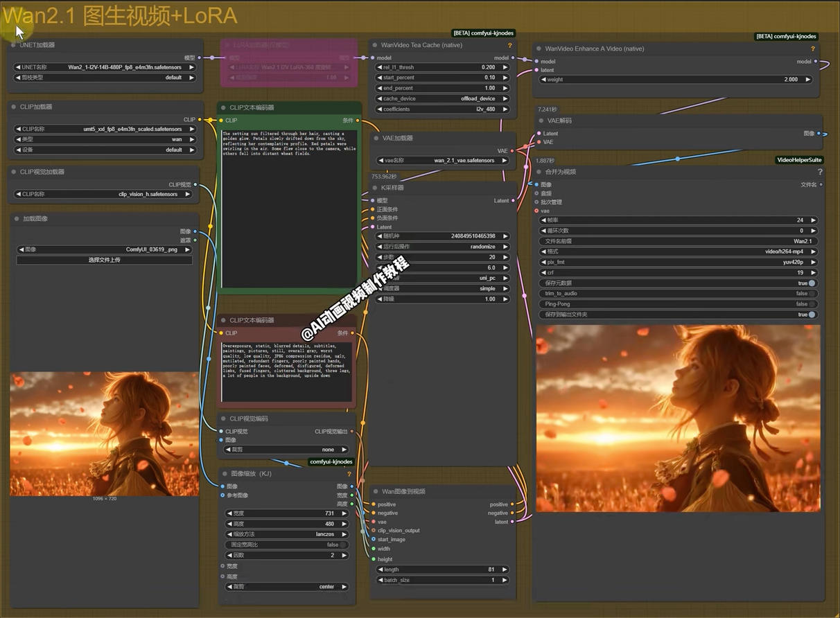This screenshot has height=618, width=840.
Task: Show help for 图像缩放 (KJ) node
Action: click(x=349, y=475)
